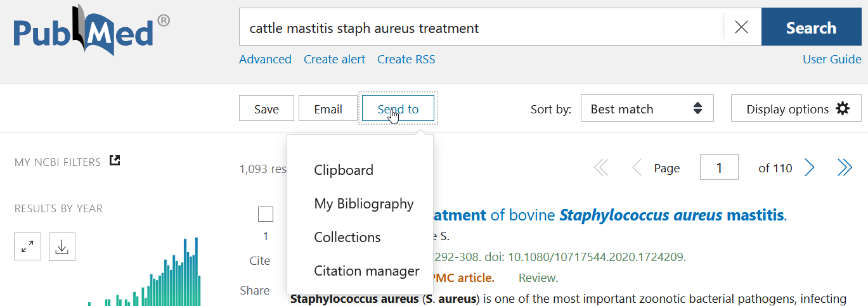Open Display options gear button

pos(796,108)
